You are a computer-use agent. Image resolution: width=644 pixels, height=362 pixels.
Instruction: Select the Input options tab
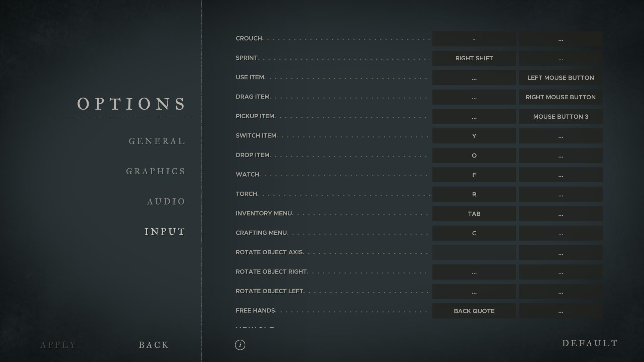165,232
